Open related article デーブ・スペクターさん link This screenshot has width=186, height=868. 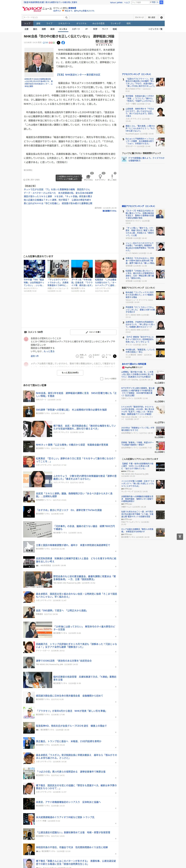tap(58, 193)
